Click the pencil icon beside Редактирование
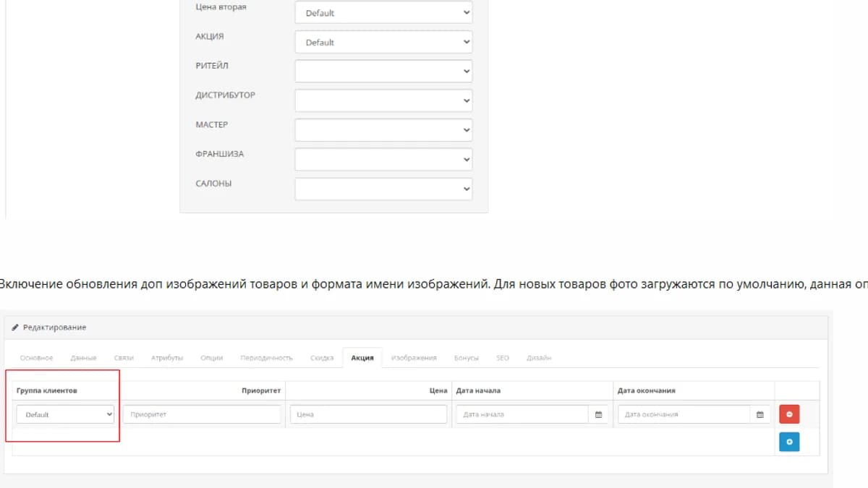 (15, 328)
